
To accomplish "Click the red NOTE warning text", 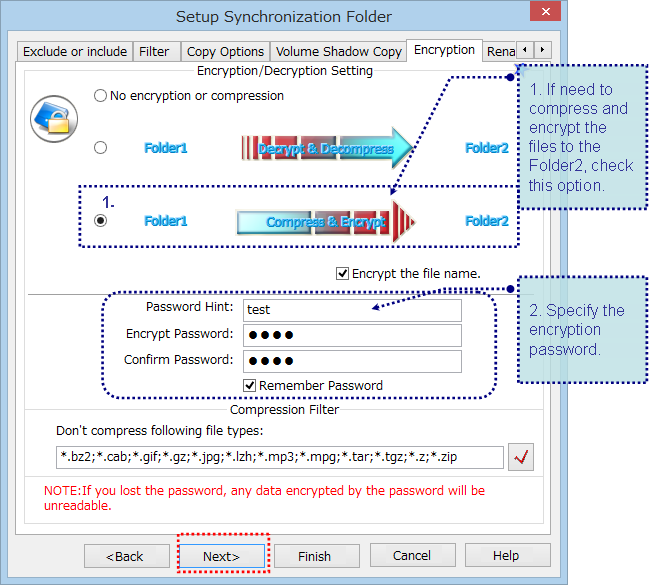I will coord(264,498).
